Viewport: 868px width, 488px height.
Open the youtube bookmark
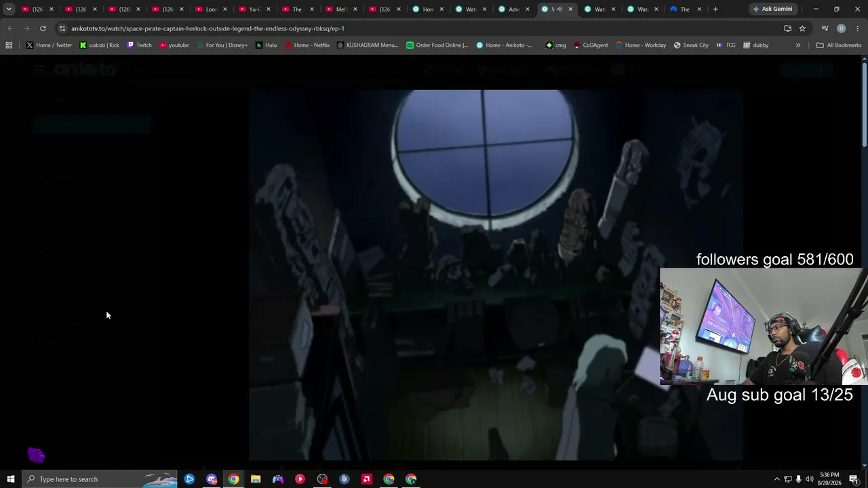[x=174, y=45]
